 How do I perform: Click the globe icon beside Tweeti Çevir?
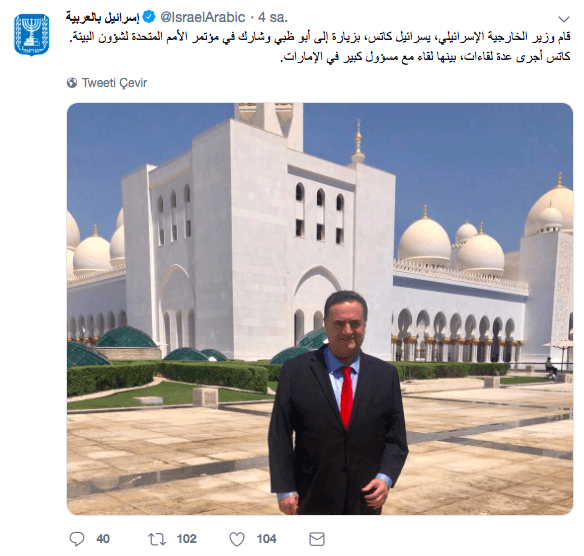point(72,83)
